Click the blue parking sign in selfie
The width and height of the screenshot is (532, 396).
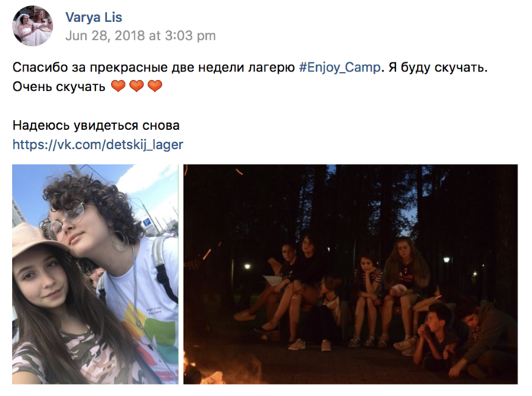coord(147,223)
